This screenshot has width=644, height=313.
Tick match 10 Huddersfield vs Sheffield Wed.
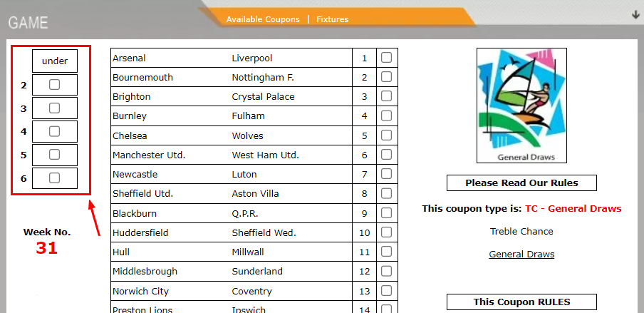tap(386, 232)
